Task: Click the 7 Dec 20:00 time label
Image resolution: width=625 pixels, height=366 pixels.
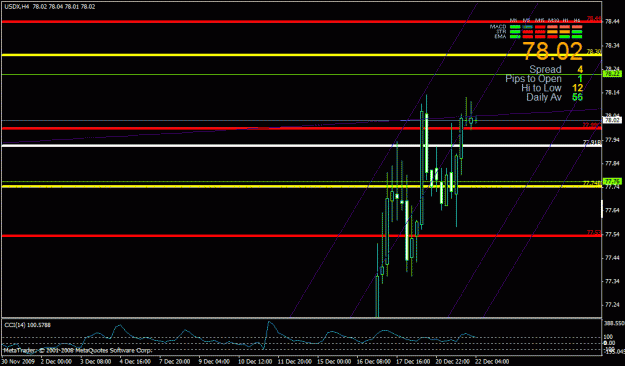Action: point(175,362)
